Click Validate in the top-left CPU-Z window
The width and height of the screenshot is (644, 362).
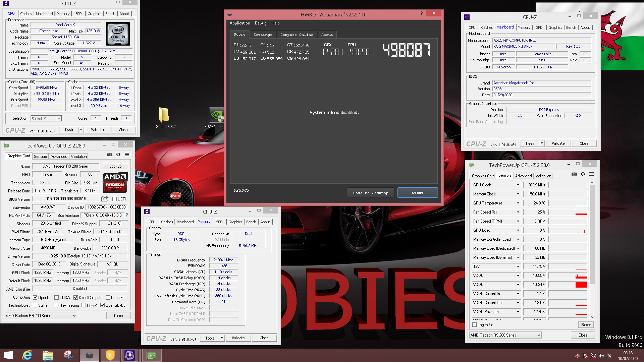[97, 130]
